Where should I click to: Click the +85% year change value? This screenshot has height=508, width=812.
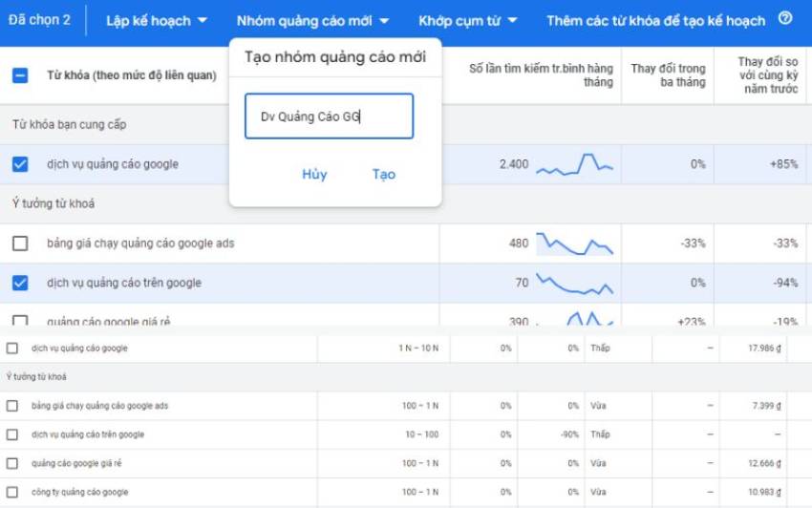pyautogui.click(x=784, y=164)
